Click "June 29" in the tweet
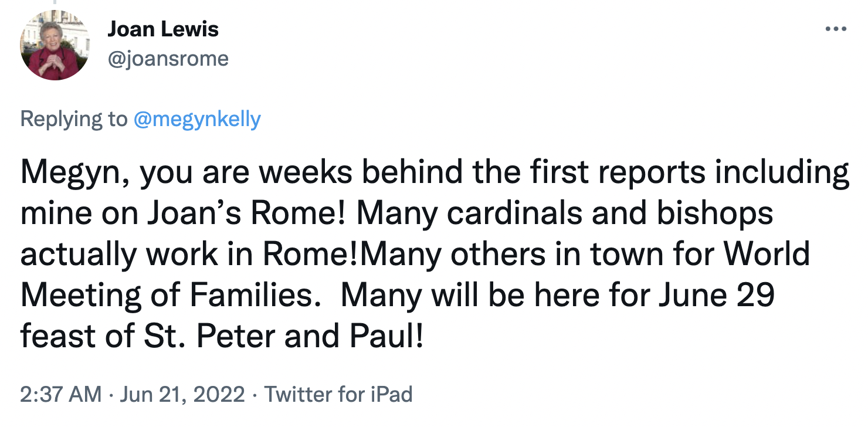868x427 pixels. 717,295
